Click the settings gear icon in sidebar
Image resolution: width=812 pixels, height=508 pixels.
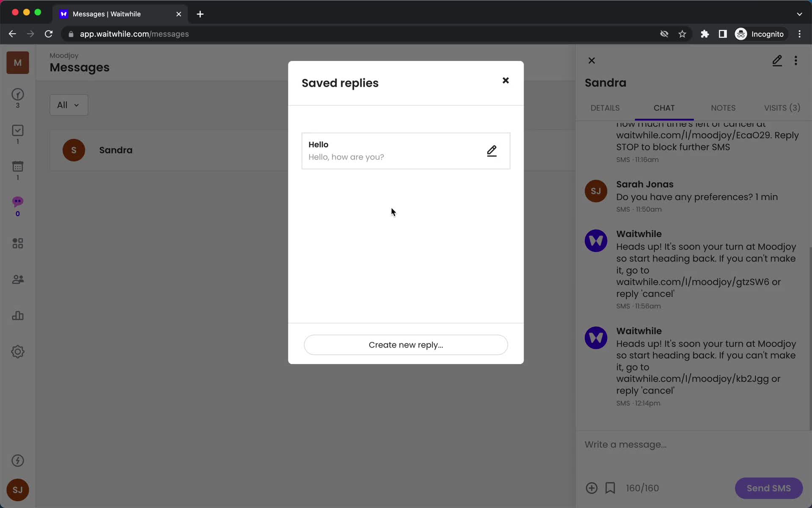(x=17, y=352)
